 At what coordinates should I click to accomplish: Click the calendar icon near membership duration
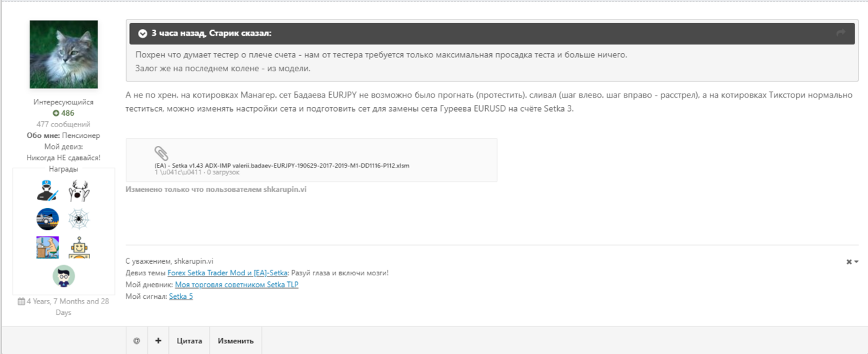pyautogui.click(x=22, y=302)
